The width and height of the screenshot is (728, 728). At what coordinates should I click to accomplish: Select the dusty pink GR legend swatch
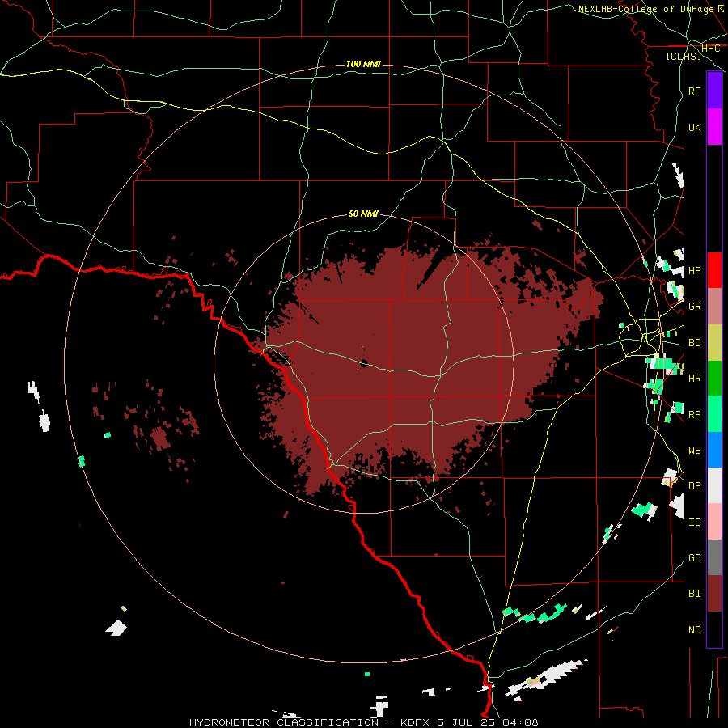tap(714, 307)
